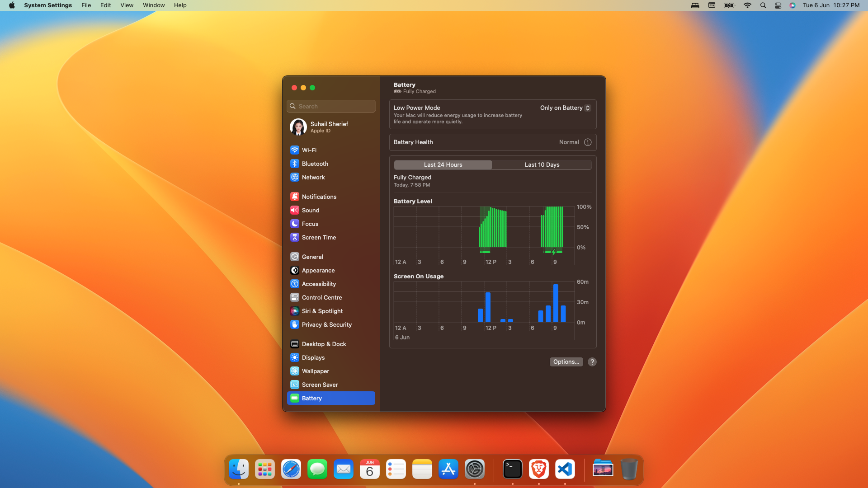Open battery help with question mark button

(x=592, y=362)
